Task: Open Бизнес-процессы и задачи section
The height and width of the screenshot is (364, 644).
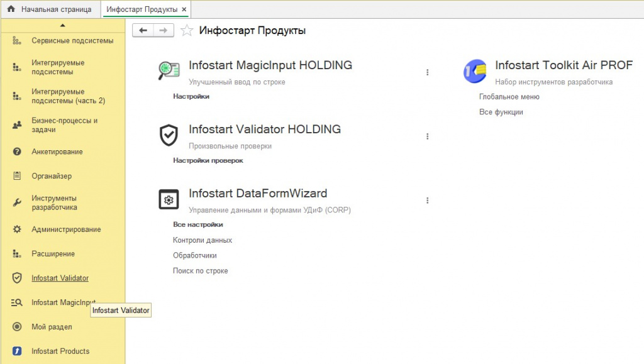Action: 65,125
